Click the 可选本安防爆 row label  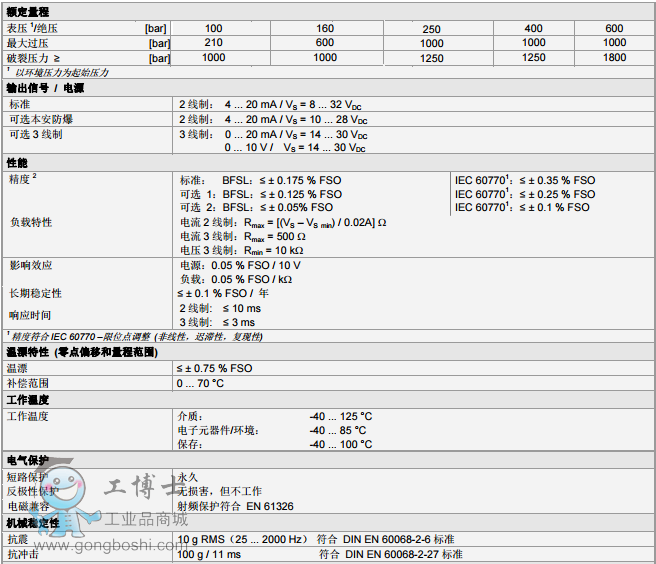point(39,119)
